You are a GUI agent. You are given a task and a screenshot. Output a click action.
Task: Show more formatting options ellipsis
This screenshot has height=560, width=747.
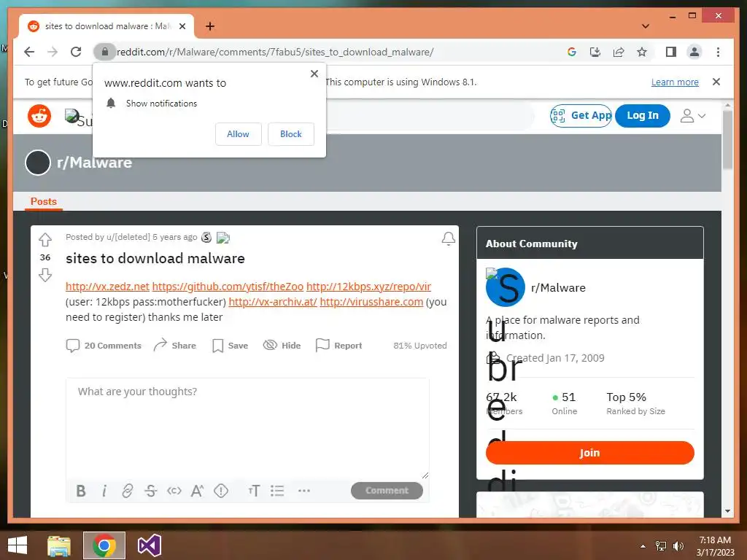pos(304,491)
